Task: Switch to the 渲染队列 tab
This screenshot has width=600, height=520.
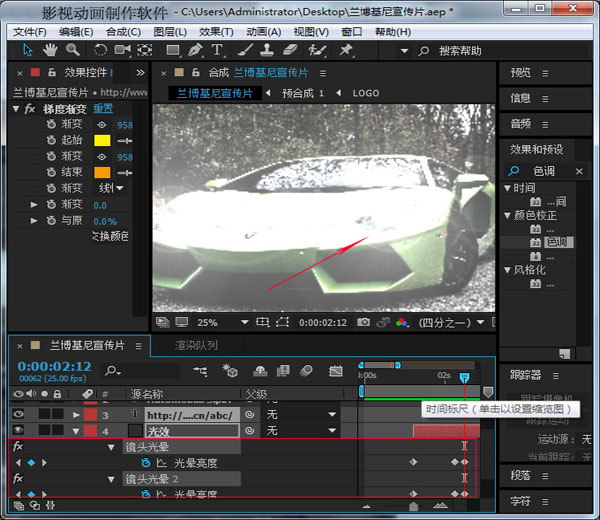Action: [x=196, y=346]
